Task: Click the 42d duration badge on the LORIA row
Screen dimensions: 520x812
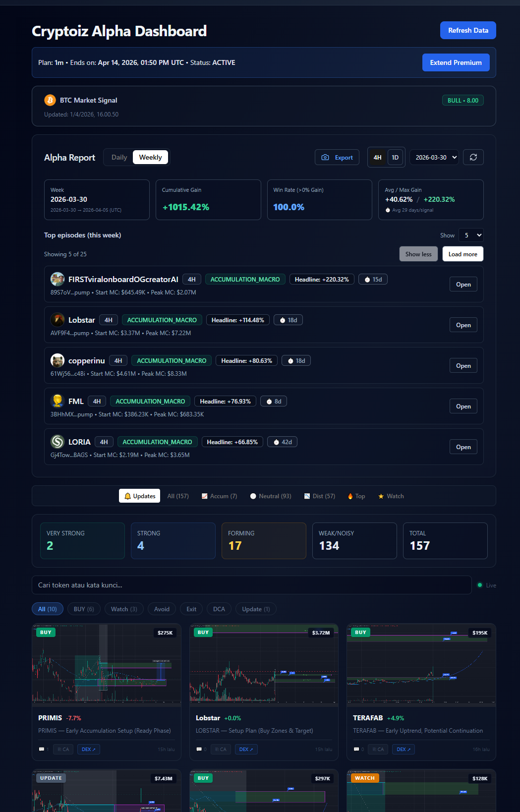Action: [282, 442]
